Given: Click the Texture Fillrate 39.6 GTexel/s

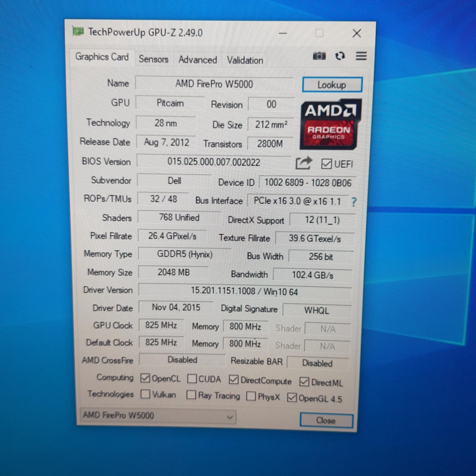Looking at the screenshot, I should coord(315,238).
